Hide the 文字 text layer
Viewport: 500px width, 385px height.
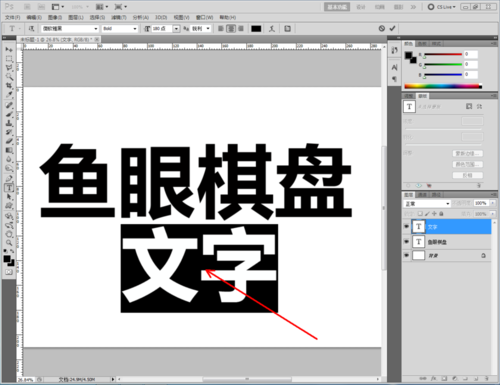point(406,227)
